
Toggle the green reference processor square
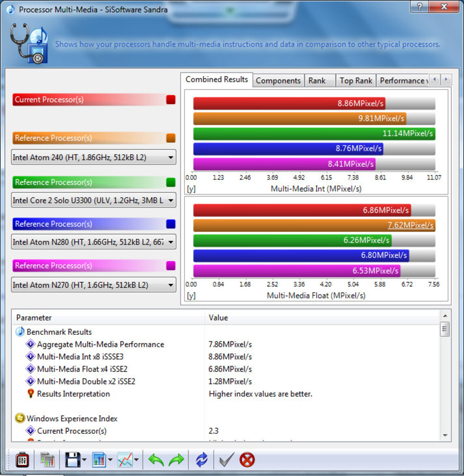pyautogui.click(x=171, y=182)
